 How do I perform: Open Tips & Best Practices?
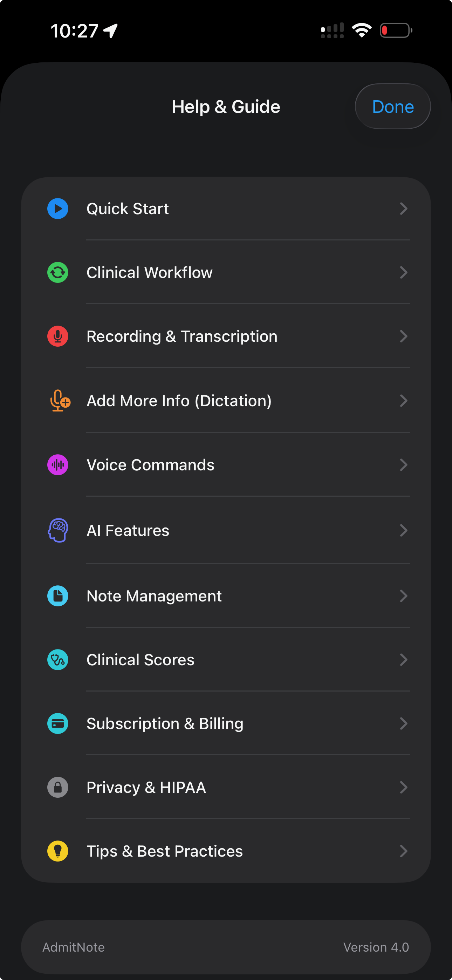[x=164, y=851]
